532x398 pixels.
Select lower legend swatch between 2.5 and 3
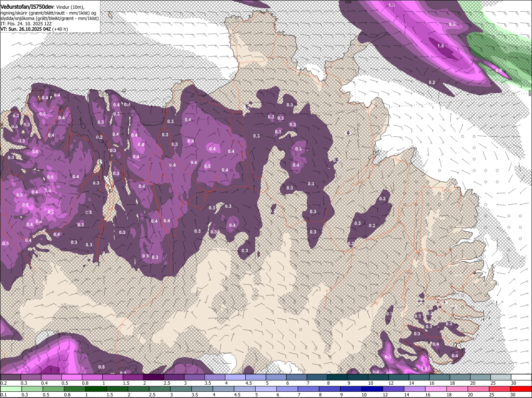click(160, 389)
